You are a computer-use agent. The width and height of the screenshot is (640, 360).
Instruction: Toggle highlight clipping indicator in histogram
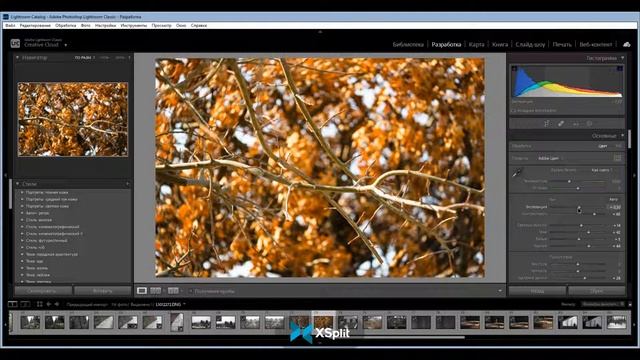coord(620,69)
